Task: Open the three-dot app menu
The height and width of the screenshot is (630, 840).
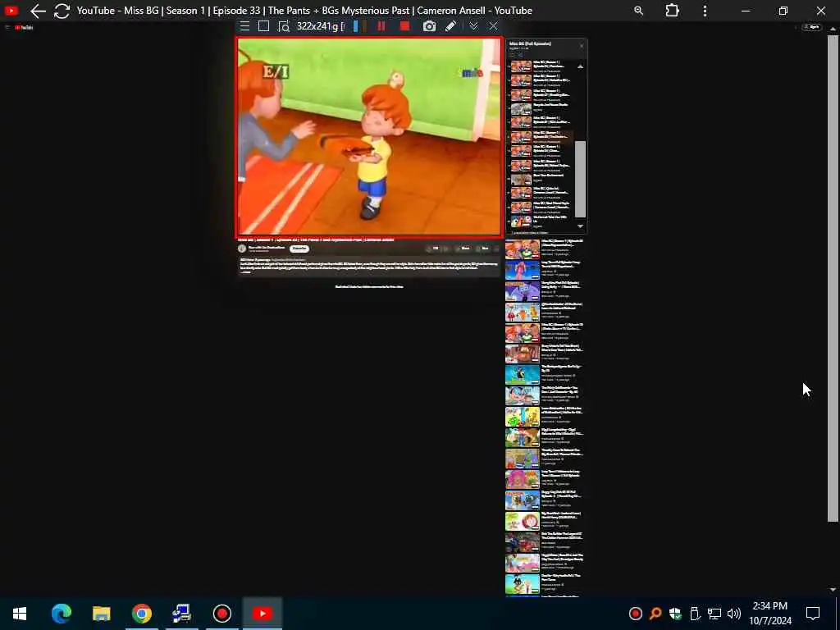Action: click(705, 11)
